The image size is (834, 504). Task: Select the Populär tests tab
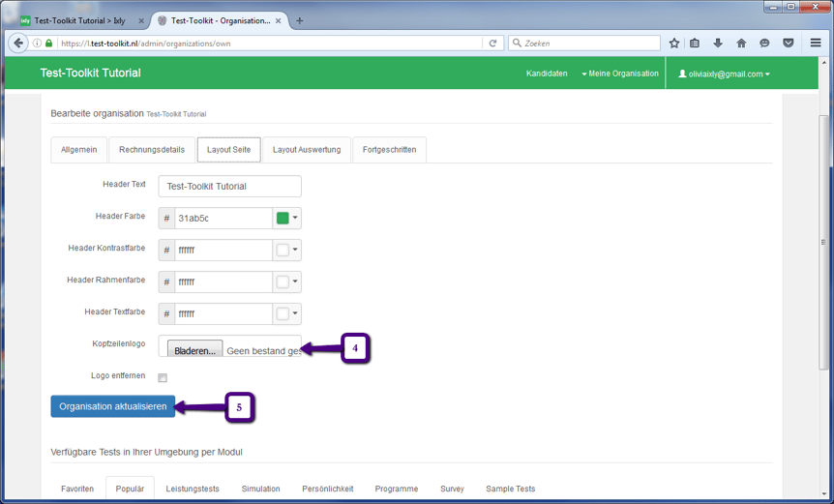pyautogui.click(x=130, y=489)
